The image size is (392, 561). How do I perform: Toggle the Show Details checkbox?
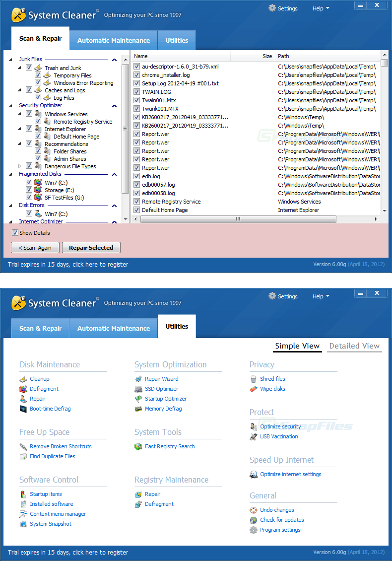15,233
